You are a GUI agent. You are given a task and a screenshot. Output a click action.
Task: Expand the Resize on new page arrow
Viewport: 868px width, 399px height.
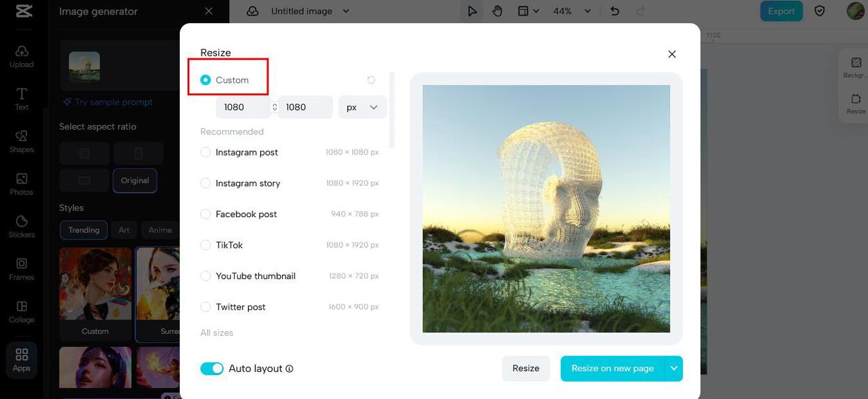coord(673,368)
